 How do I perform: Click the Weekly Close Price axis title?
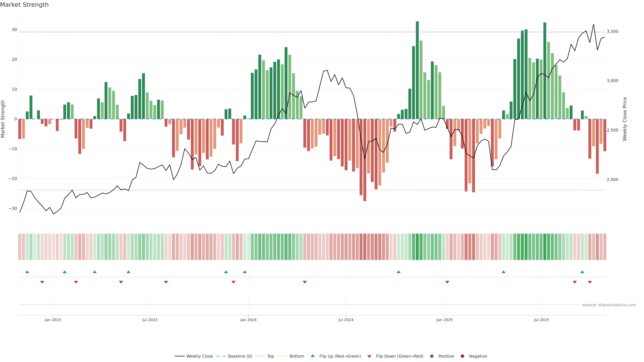(x=625, y=119)
